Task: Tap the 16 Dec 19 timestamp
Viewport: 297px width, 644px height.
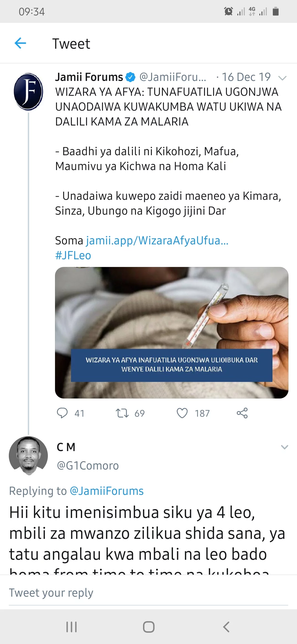Action: click(x=246, y=77)
